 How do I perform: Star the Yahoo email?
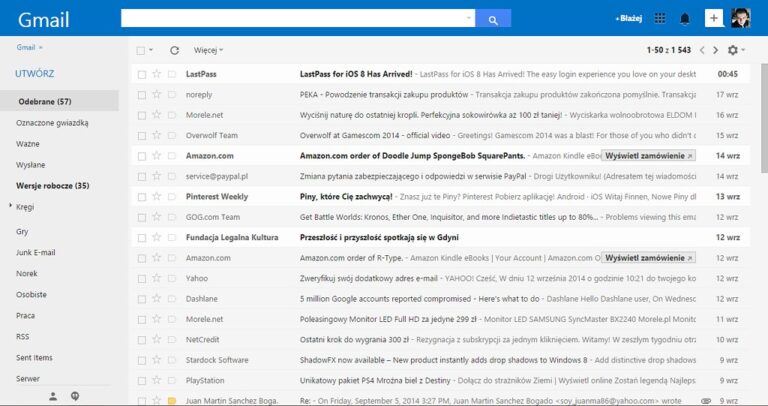pos(157,278)
